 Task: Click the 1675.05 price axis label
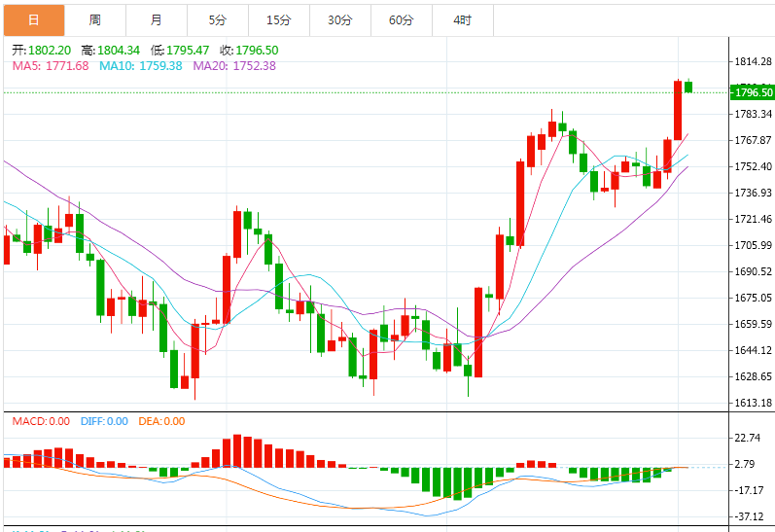[x=754, y=298]
